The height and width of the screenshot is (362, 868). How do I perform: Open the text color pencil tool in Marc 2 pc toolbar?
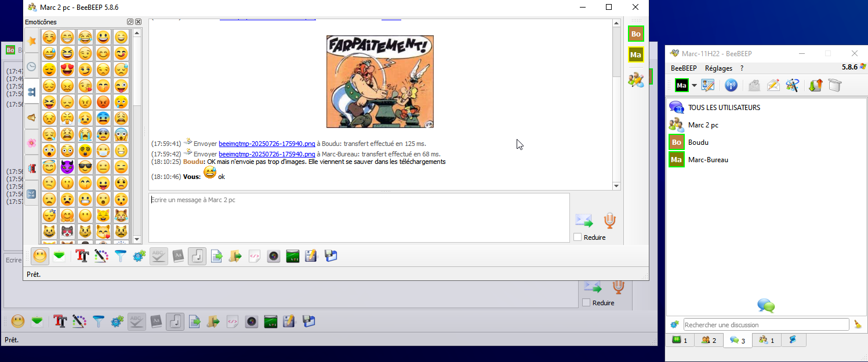point(101,255)
